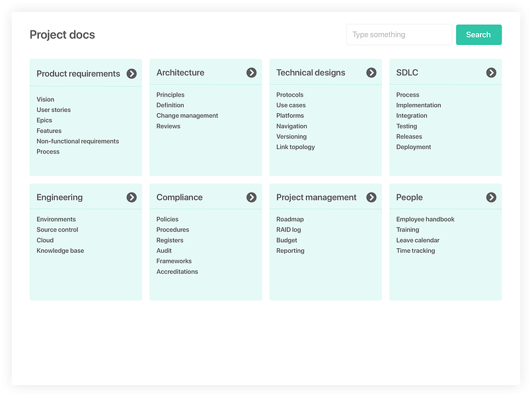Focus the 'Type something' search field

click(x=399, y=34)
